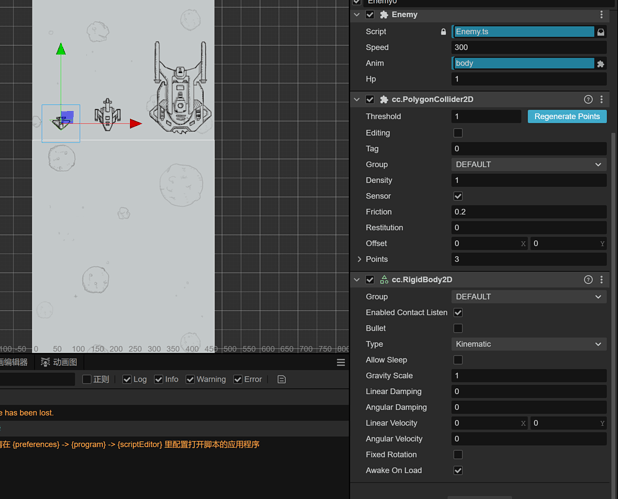Uncheck the Awake On Load checkbox
This screenshot has width=618, height=499.
point(458,470)
